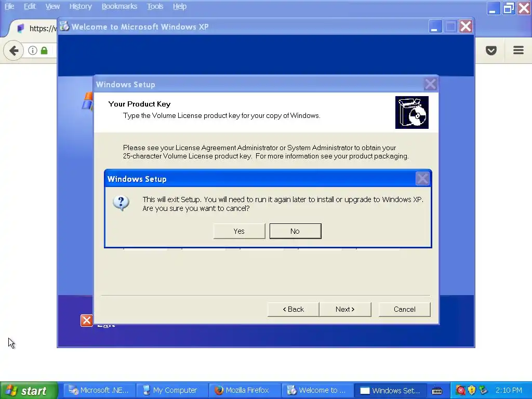Screen dimensions: 532x399
Task: Click the yellow shield tray icon
Action: click(x=472, y=391)
